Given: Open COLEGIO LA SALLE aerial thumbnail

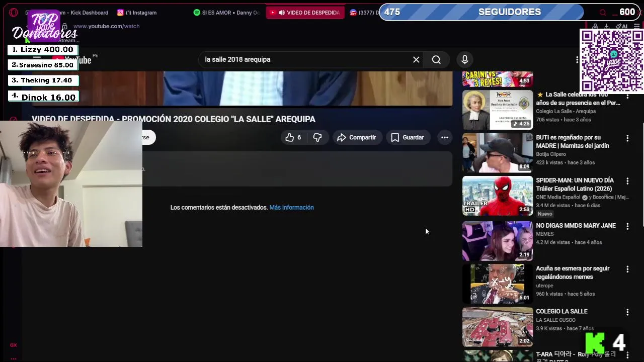Looking at the screenshot, I should pos(498,327).
